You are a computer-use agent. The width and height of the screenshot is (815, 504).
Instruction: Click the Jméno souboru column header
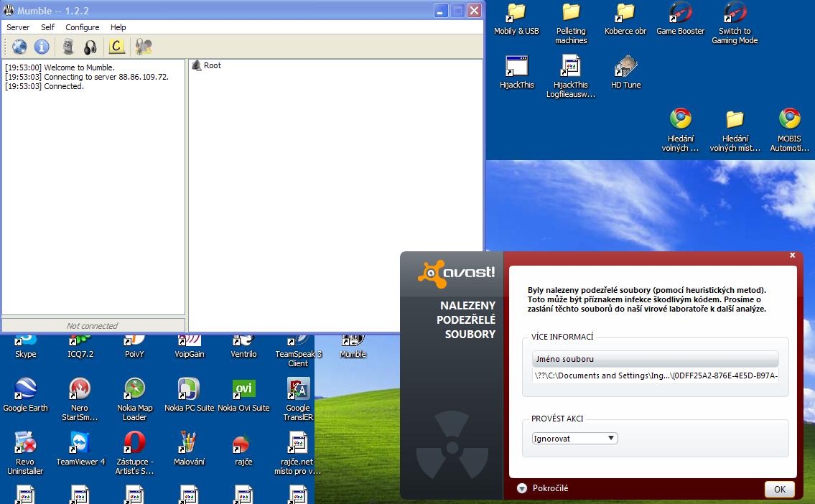click(x=655, y=359)
